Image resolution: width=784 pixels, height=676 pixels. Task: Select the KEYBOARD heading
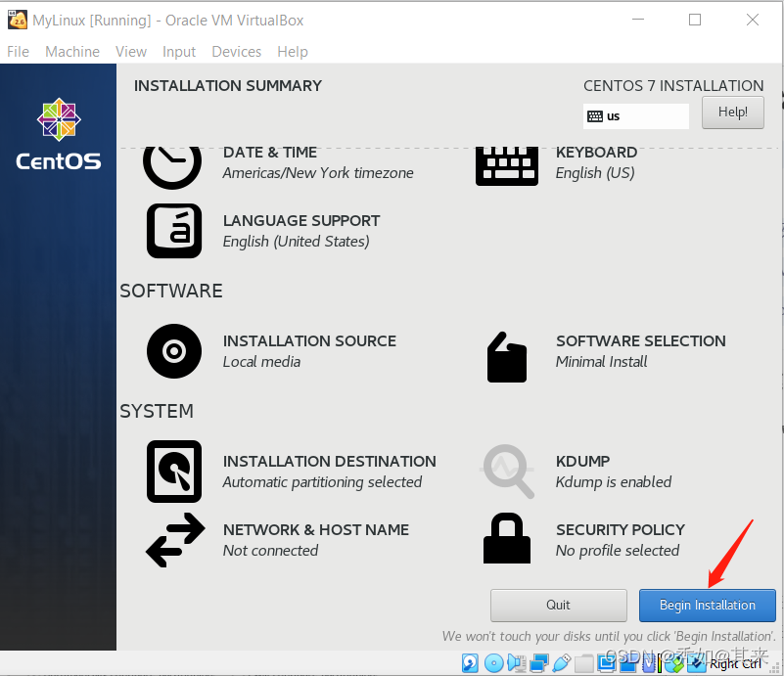596,153
